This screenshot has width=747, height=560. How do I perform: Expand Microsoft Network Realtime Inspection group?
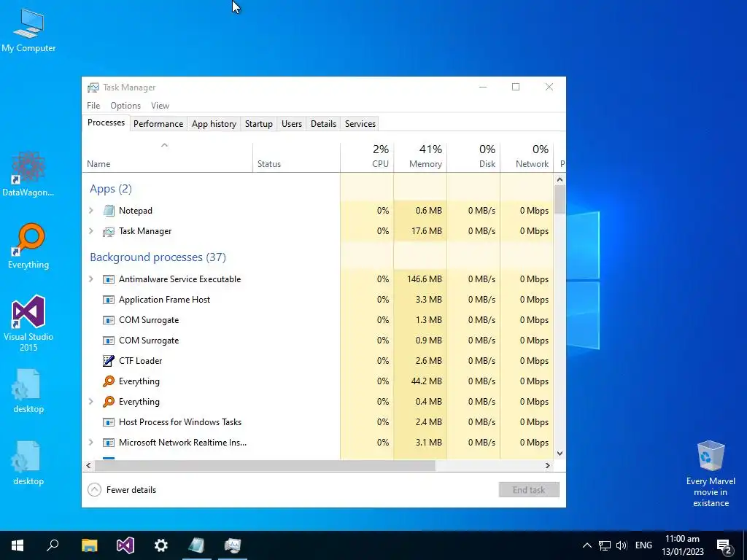(91, 442)
